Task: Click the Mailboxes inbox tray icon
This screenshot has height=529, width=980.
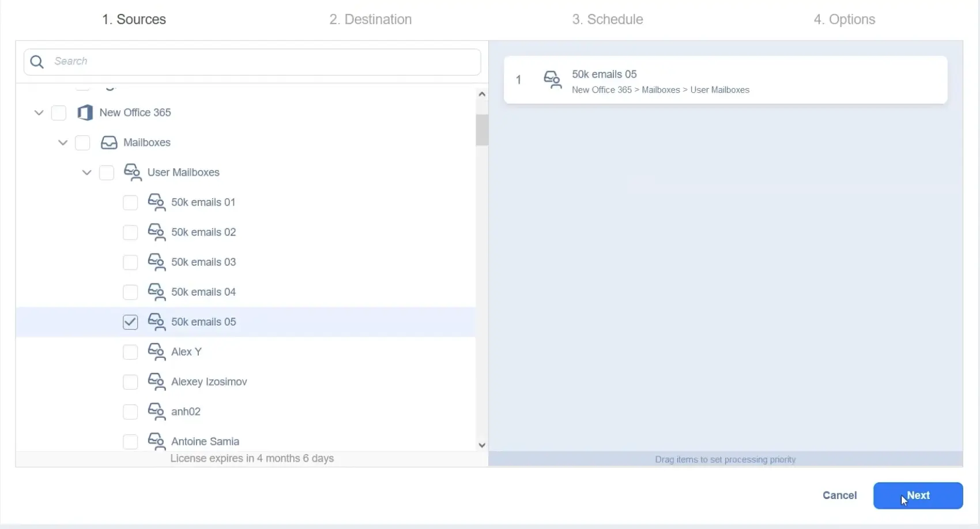Action: 109,142
